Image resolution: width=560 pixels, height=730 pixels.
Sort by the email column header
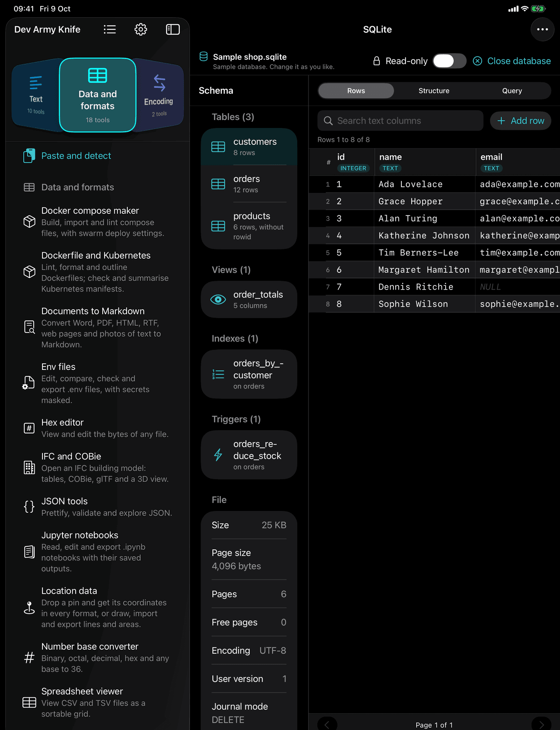[518, 162]
